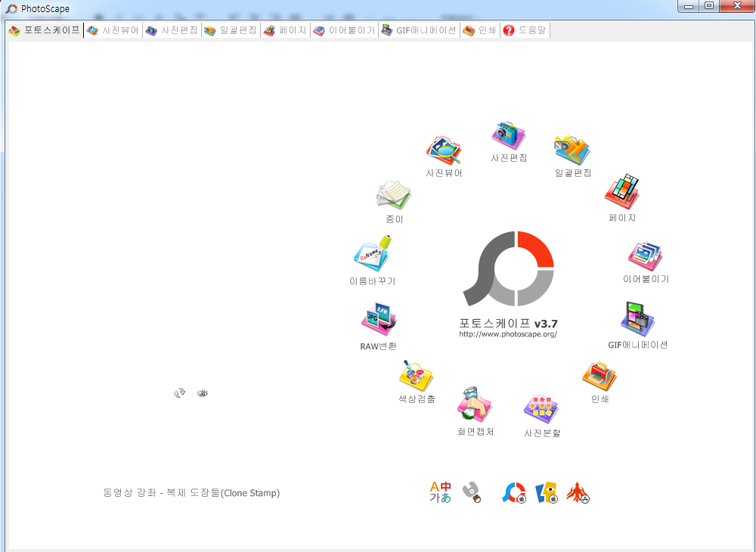The width and height of the screenshot is (756, 552).
Task: Toggle the eye preview icon
Action: tap(203, 393)
